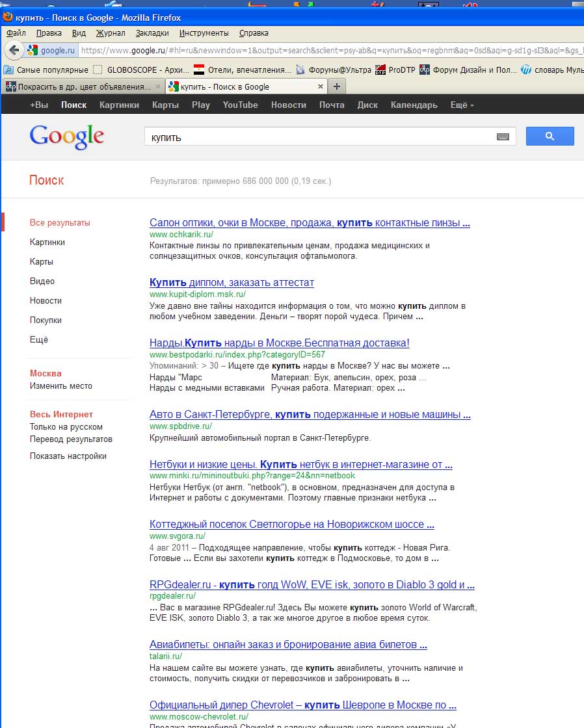Open the Справка menu
The width and height of the screenshot is (584, 728).
(254, 33)
